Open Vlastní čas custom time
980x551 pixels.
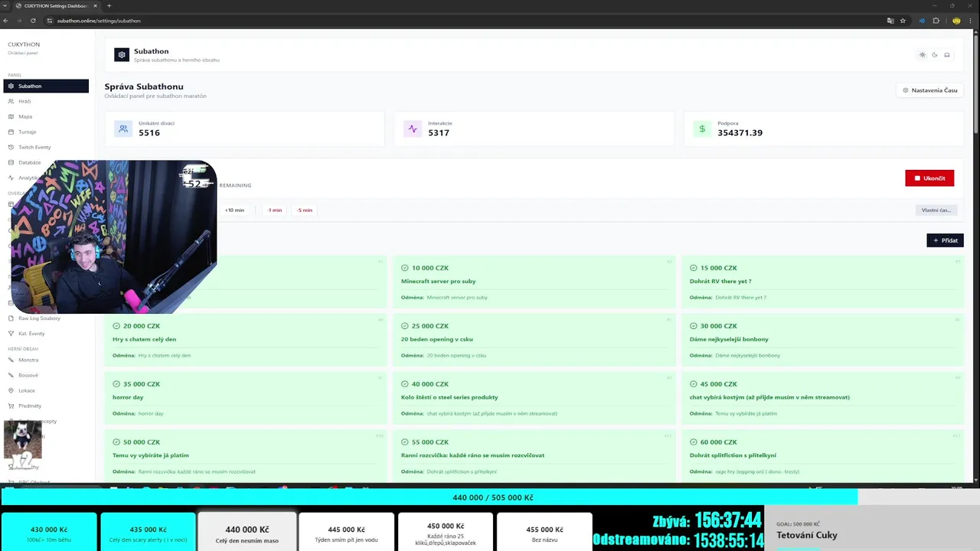936,210
